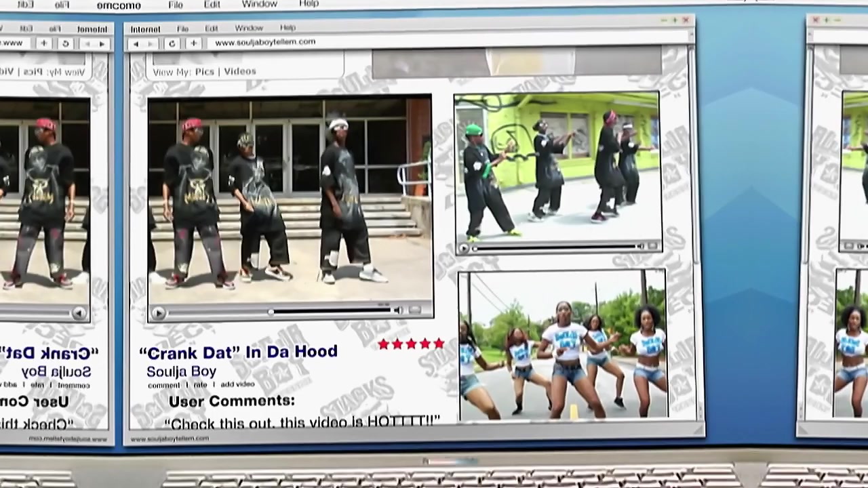868x488 pixels.
Task: Click the reload icon in the left mirrored window
Action: (65, 43)
